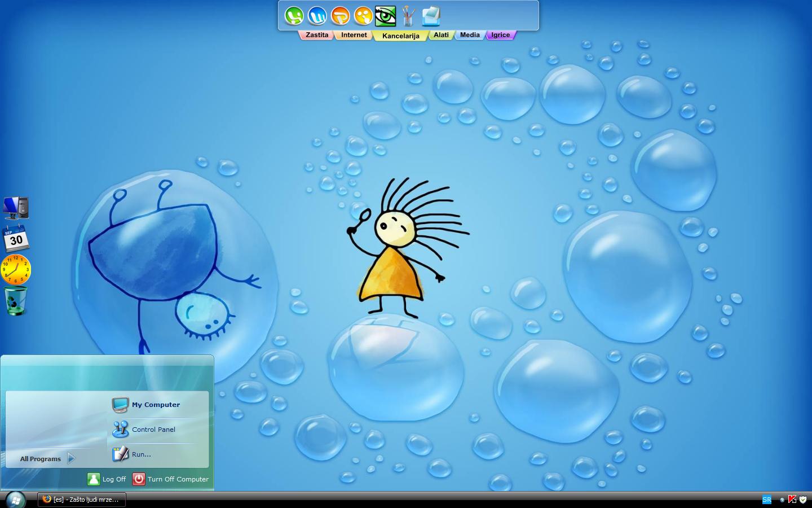Launch the paintbrush cup app in dock
The width and height of the screenshot is (812, 508).
(x=408, y=16)
